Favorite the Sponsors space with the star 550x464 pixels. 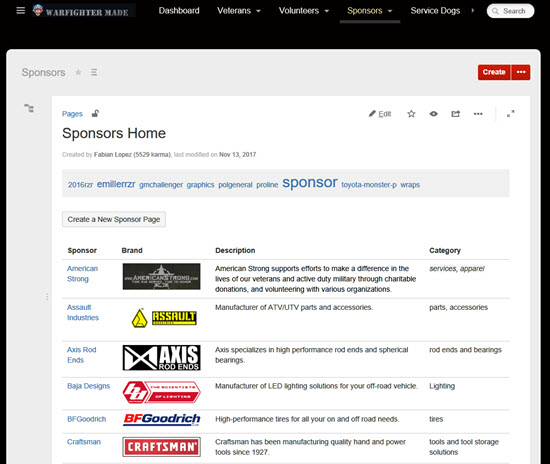tap(78, 72)
